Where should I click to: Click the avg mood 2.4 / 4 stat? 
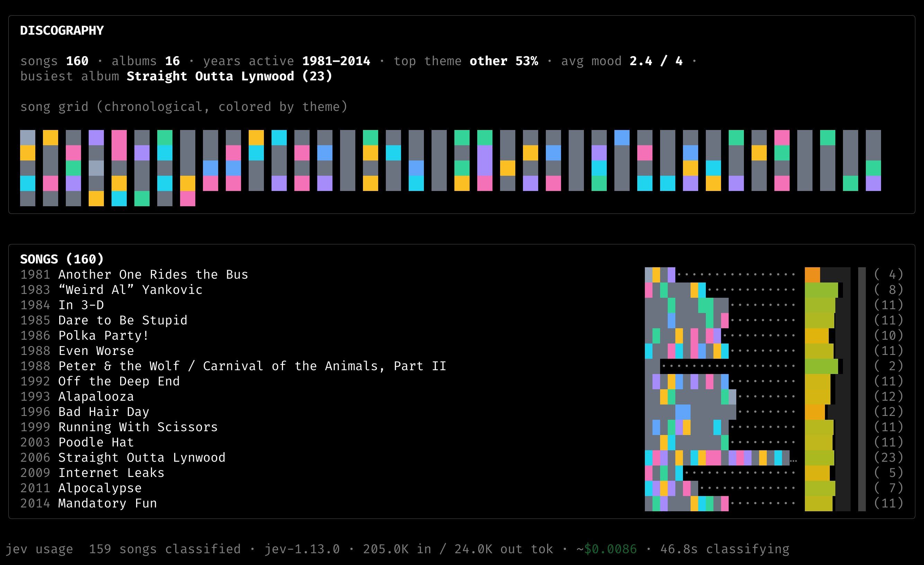coord(622,61)
